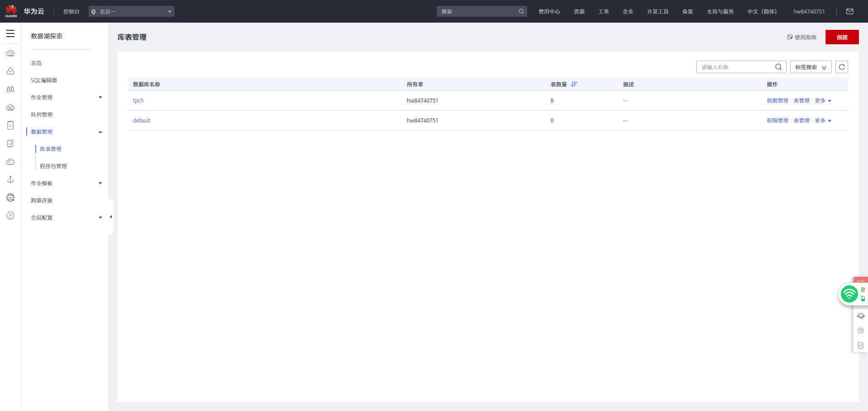Click 表管理 for the tpch row
The height and width of the screenshot is (411, 868).
802,101
